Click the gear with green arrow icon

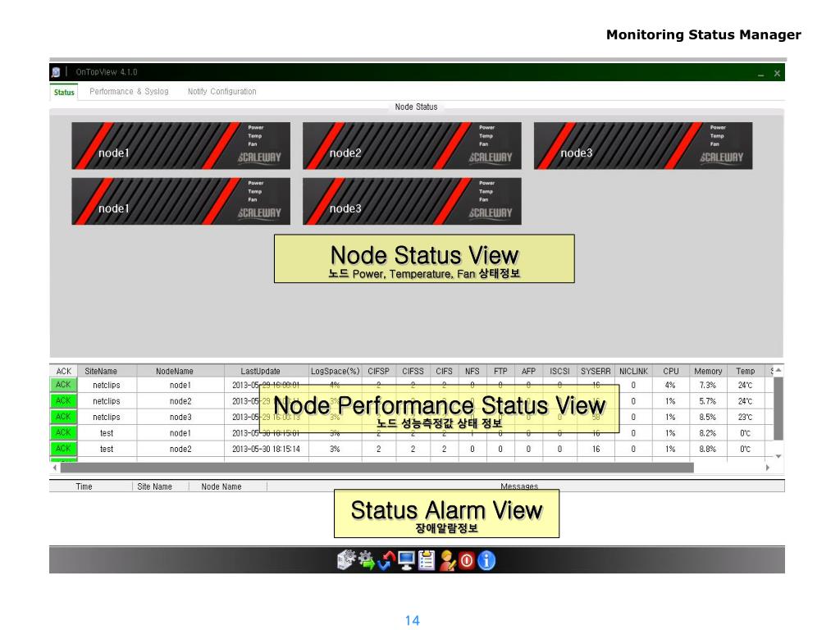367,561
